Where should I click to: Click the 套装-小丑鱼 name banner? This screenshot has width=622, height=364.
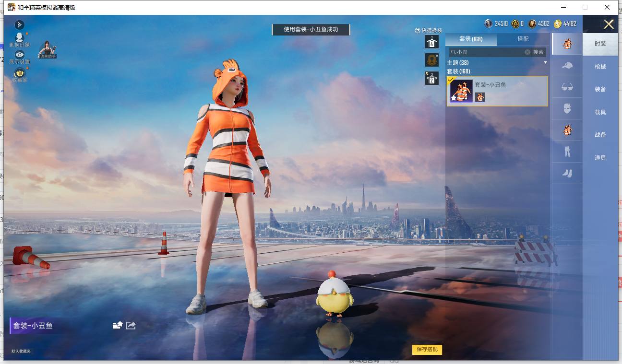33,326
